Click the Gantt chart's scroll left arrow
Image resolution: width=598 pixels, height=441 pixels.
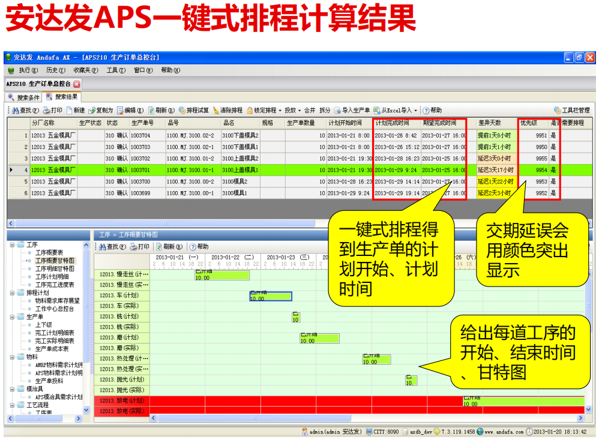coord(154,418)
